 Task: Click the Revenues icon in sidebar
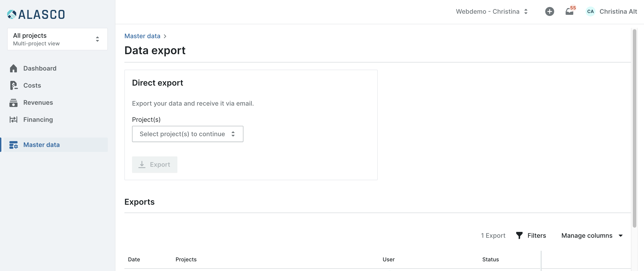(x=13, y=103)
